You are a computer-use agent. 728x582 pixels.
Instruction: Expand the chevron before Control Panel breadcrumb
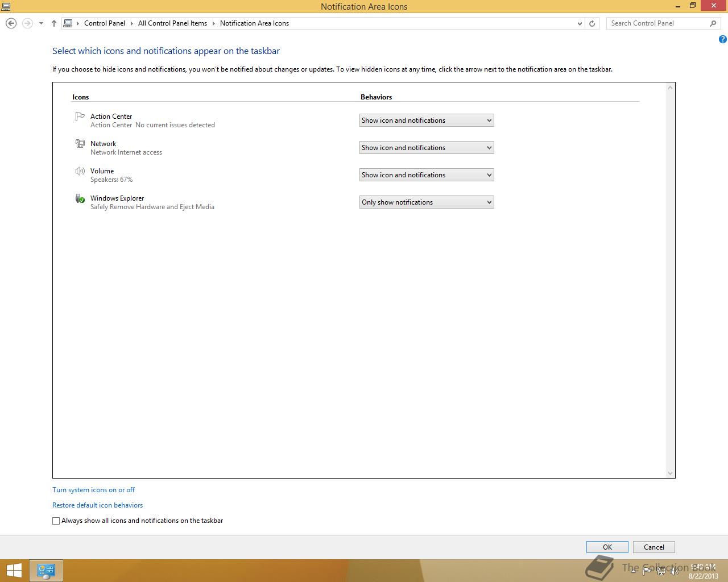click(78, 23)
